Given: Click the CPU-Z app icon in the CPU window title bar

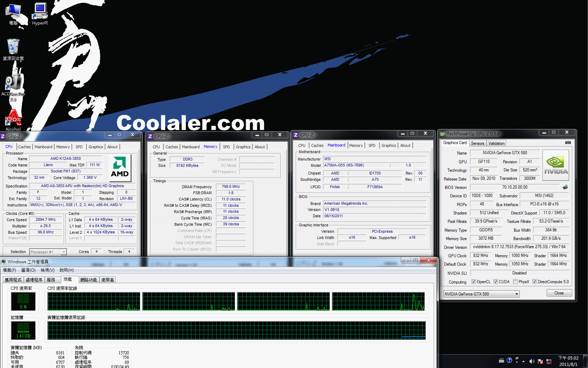Looking at the screenshot, I should tap(3, 136).
